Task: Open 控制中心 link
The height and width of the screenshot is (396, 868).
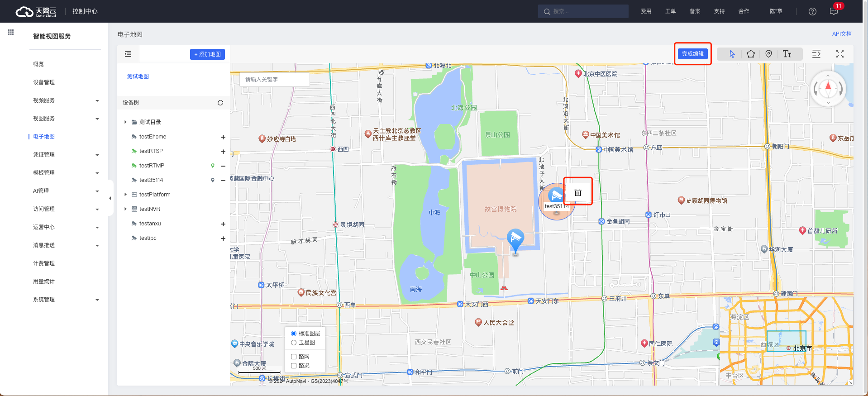Action: tap(85, 11)
